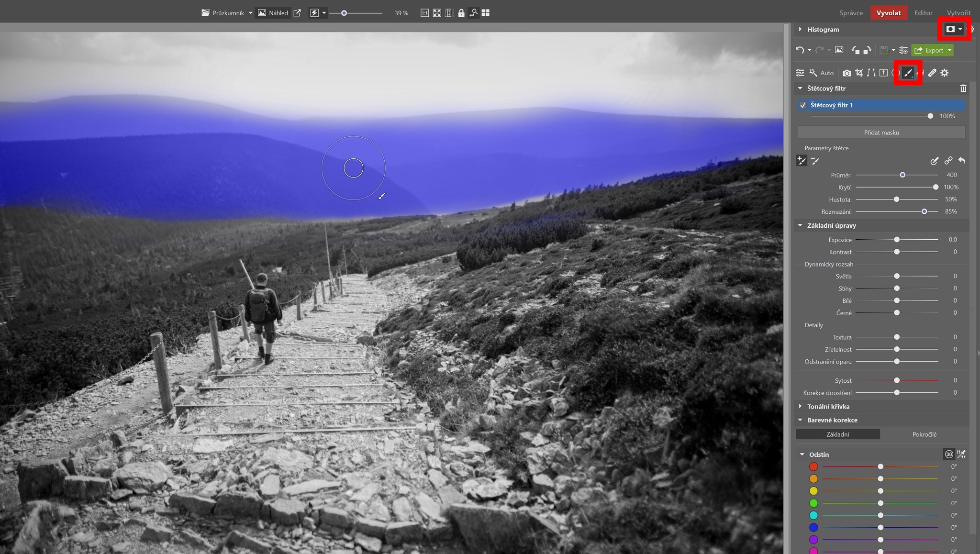The height and width of the screenshot is (554, 980).
Task: Switch to the Vytvořit module
Action: pos(958,13)
